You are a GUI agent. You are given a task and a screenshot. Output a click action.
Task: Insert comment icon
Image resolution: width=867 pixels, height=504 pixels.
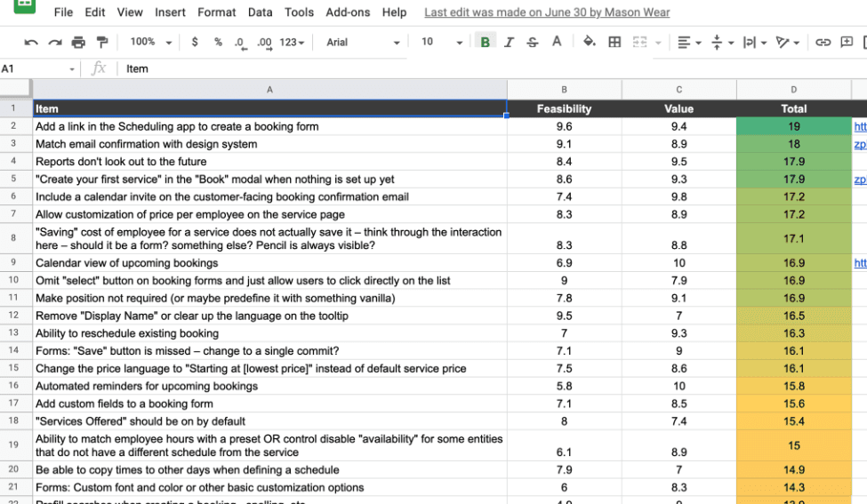point(847,42)
